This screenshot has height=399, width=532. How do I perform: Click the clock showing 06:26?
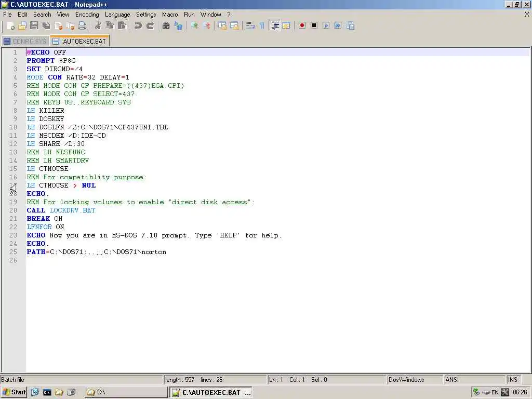pyautogui.click(x=520, y=393)
